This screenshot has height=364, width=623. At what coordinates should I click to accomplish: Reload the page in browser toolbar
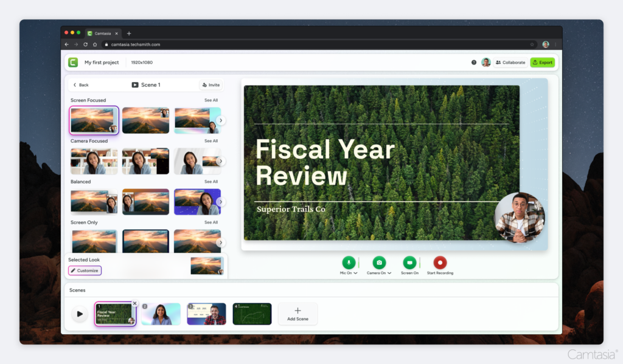point(86,44)
